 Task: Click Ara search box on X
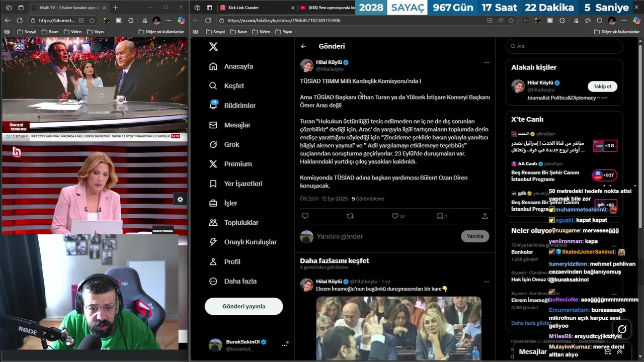point(564,46)
